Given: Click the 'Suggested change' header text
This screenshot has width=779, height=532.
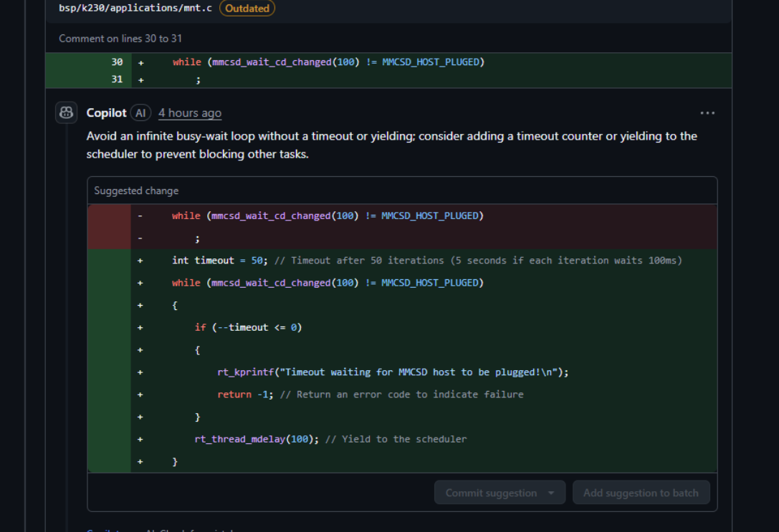Looking at the screenshot, I should point(136,190).
